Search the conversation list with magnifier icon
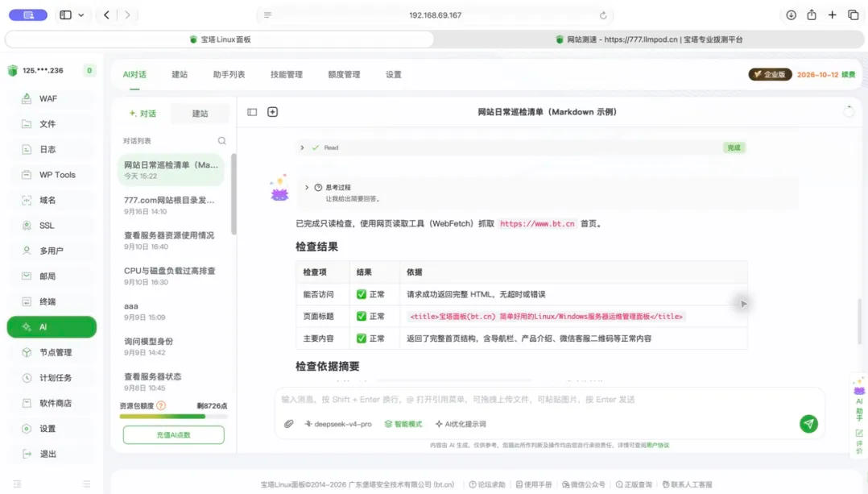Screen dimensions: 868x494 (x=221, y=141)
